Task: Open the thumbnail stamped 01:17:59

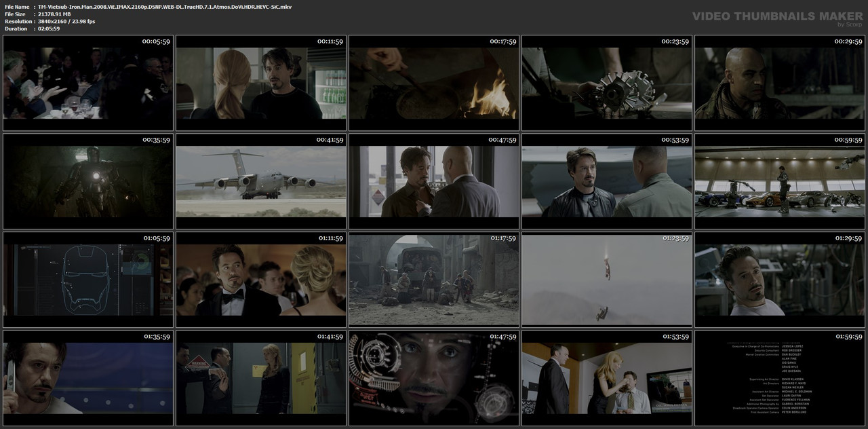Action: (434, 280)
